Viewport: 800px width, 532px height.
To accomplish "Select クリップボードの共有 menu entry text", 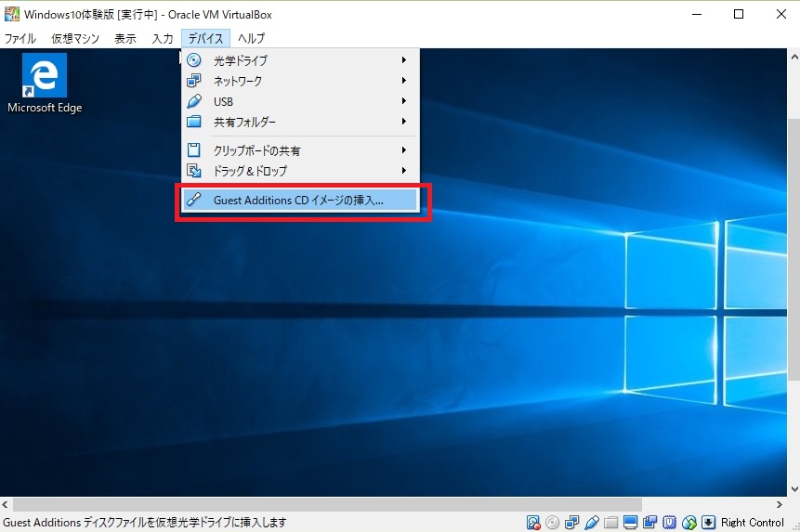I will pyautogui.click(x=256, y=150).
